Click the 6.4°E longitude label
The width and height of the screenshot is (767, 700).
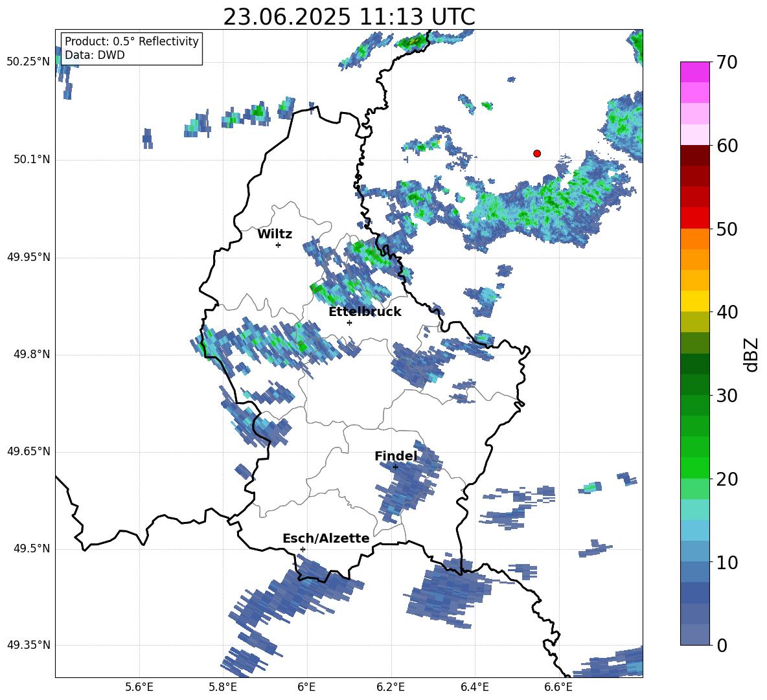(474, 687)
